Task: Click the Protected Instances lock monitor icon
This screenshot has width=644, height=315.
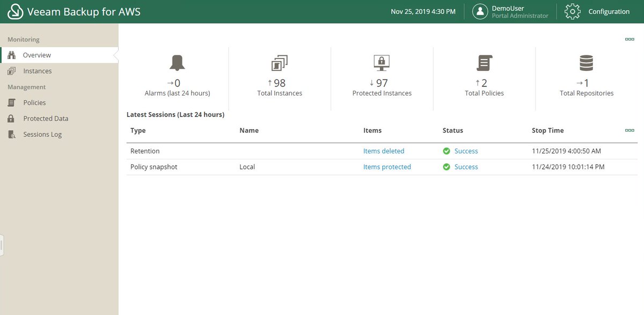Action: [382, 63]
